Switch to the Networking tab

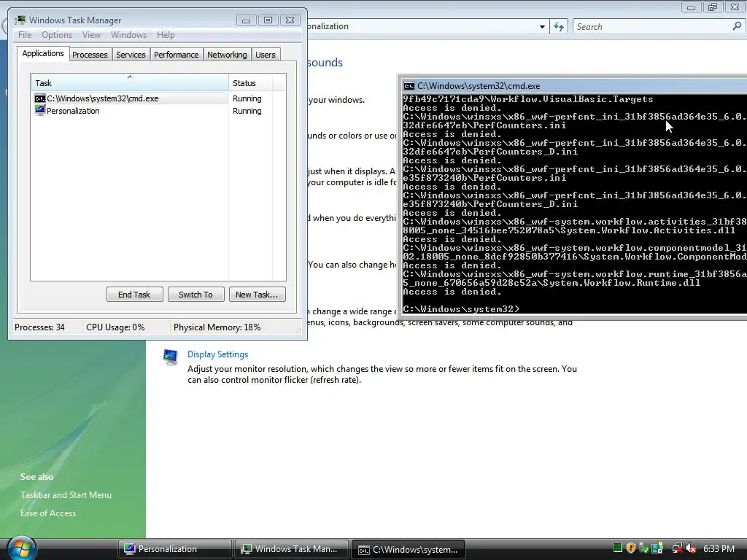(227, 55)
